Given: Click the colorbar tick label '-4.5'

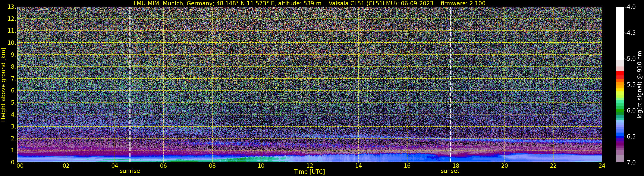Looking at the screenshot, I should pyautogui.click(x=630, y=33).
